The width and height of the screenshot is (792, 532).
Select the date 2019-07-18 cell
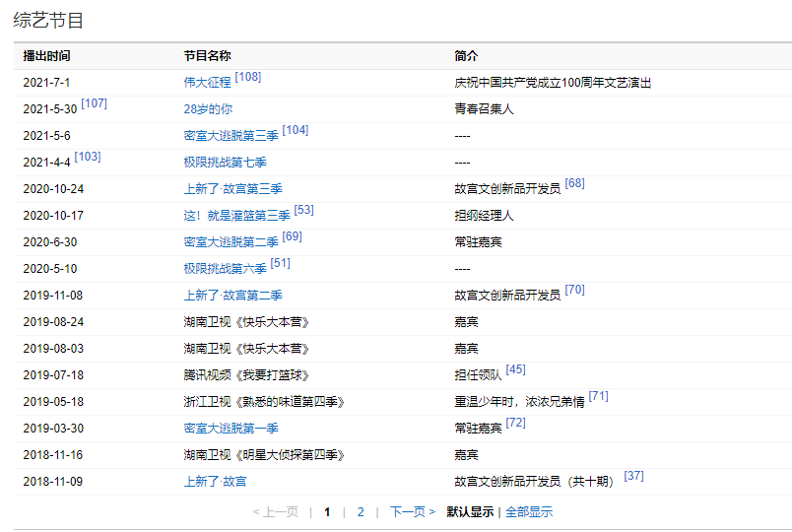tap(53, 375)
